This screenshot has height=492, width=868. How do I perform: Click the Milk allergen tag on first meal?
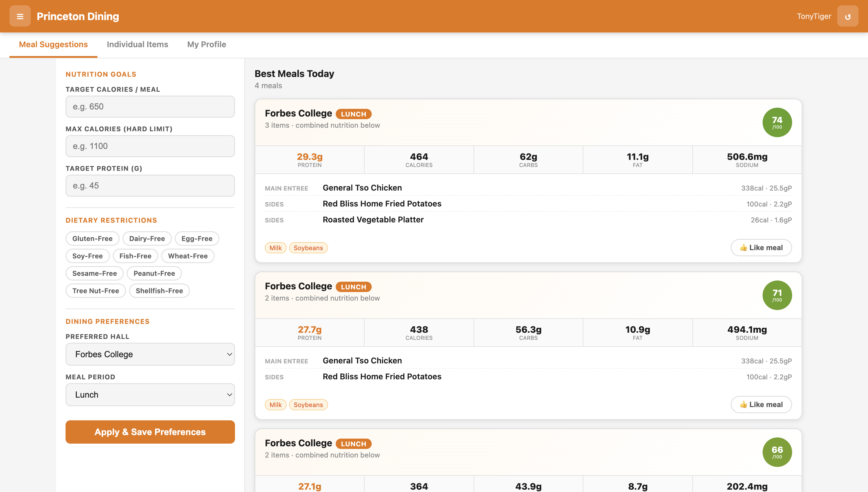pos(275,248)
